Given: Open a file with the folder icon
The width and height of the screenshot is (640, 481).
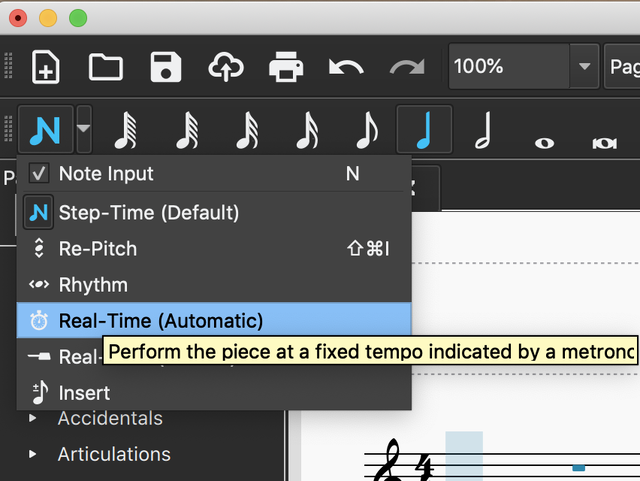Looking at the screenshot, I should click(105, 67).
